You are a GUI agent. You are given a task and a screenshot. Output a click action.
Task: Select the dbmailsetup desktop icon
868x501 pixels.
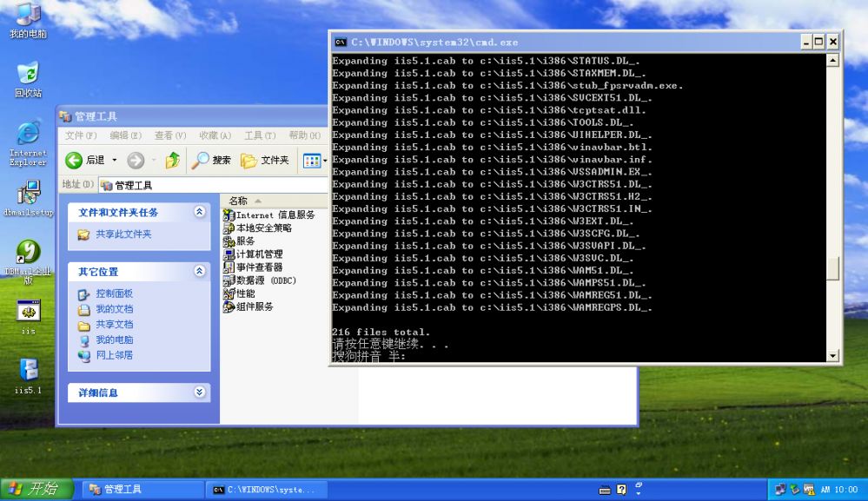[28, 197]
